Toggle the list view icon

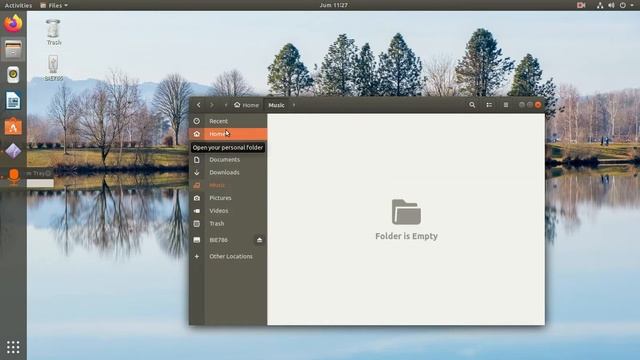click(x=489, y=105)
